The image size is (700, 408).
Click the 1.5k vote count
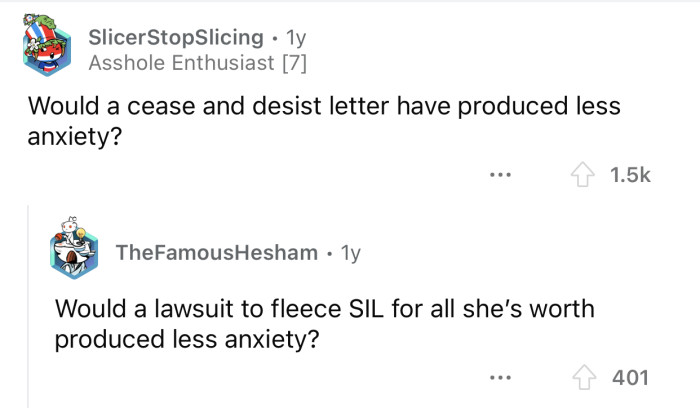pyautogui.click(x=630, y=176)
